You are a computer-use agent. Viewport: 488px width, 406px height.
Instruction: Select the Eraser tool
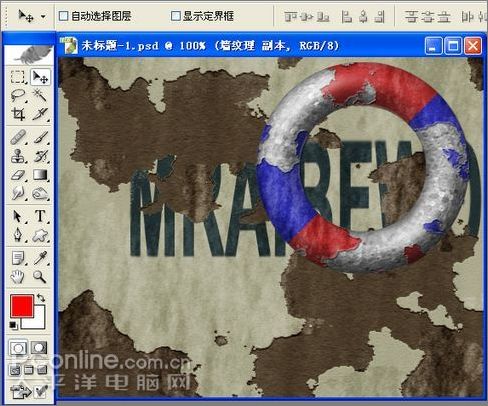click(18, 175)
